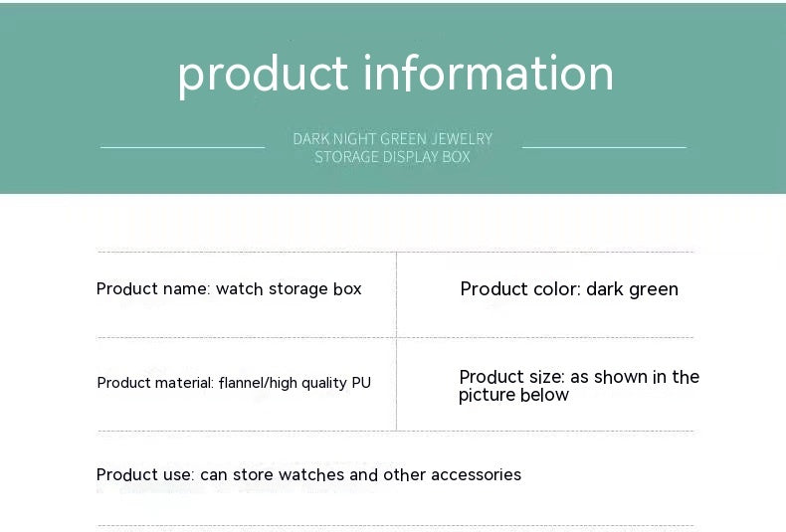
Task: Click the "watch storage box" value text
Action: [x=289, y=289]
